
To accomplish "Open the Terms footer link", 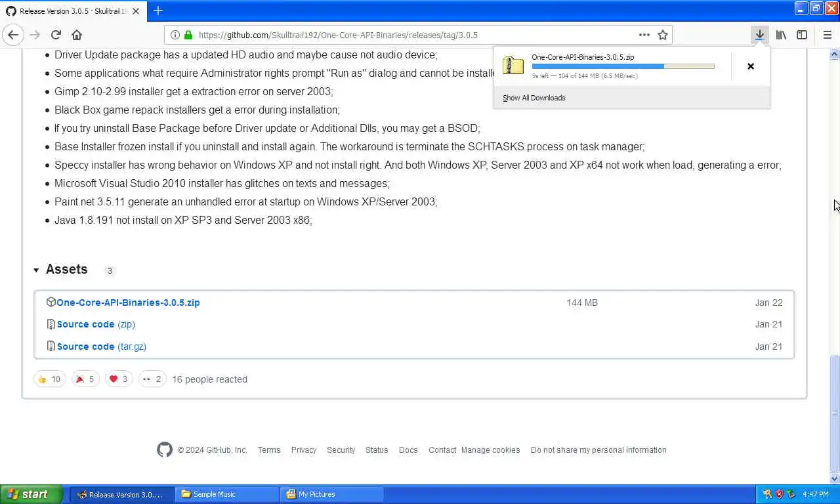I will (269, 450).
